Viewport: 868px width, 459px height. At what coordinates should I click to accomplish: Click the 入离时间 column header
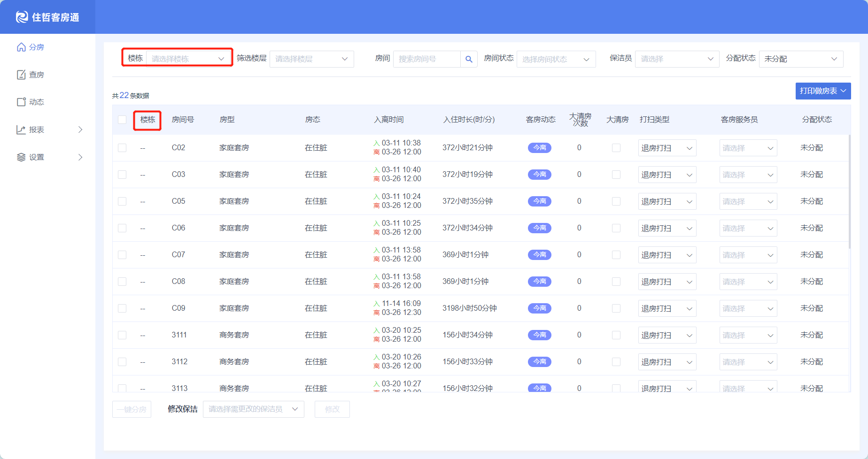(x=389, y=120)
